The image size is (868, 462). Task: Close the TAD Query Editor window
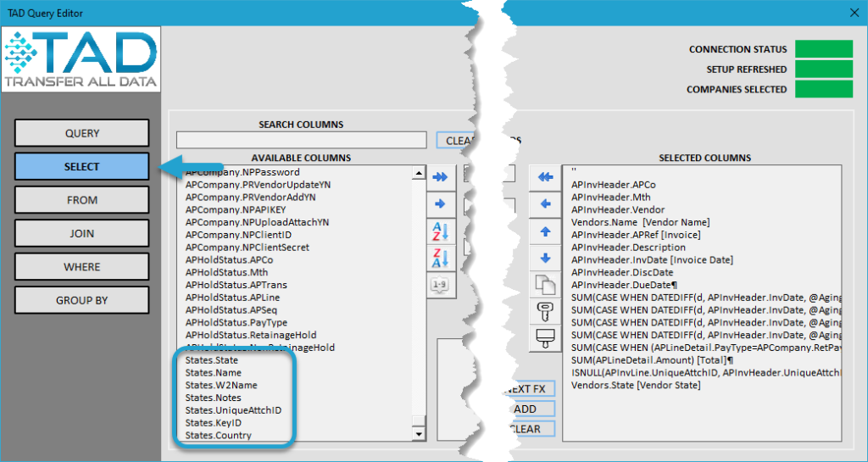click(854, 13)
